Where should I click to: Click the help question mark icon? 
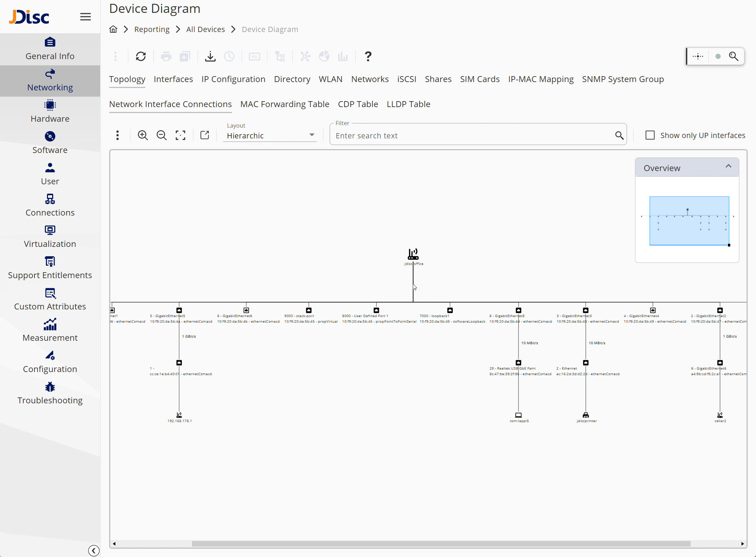point(368,56)
